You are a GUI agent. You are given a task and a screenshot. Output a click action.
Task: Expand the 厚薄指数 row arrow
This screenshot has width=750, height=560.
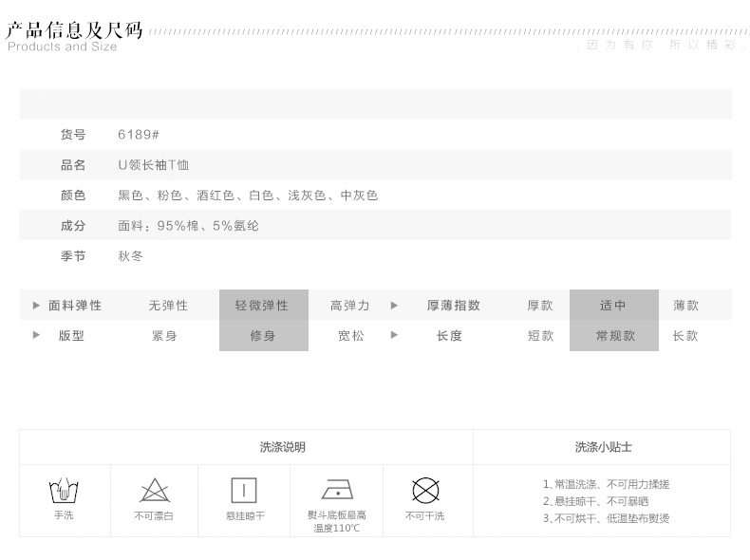pyautogui.click(x=394, y=306)
